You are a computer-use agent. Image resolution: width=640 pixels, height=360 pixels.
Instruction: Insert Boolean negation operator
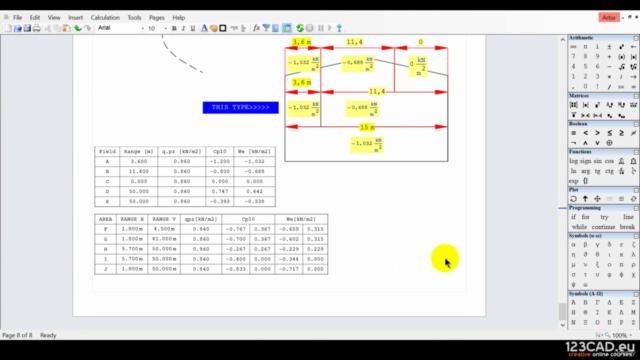(573, 143)
